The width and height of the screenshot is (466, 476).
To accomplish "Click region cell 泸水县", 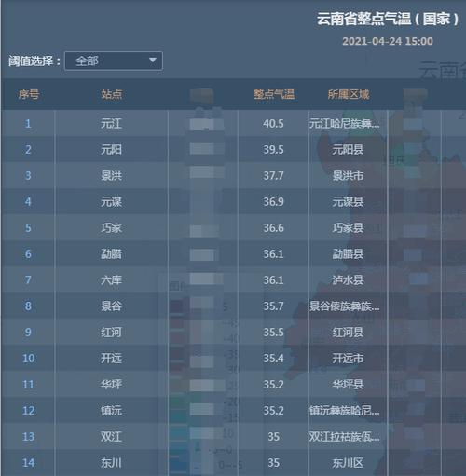I will coord(348,280).
